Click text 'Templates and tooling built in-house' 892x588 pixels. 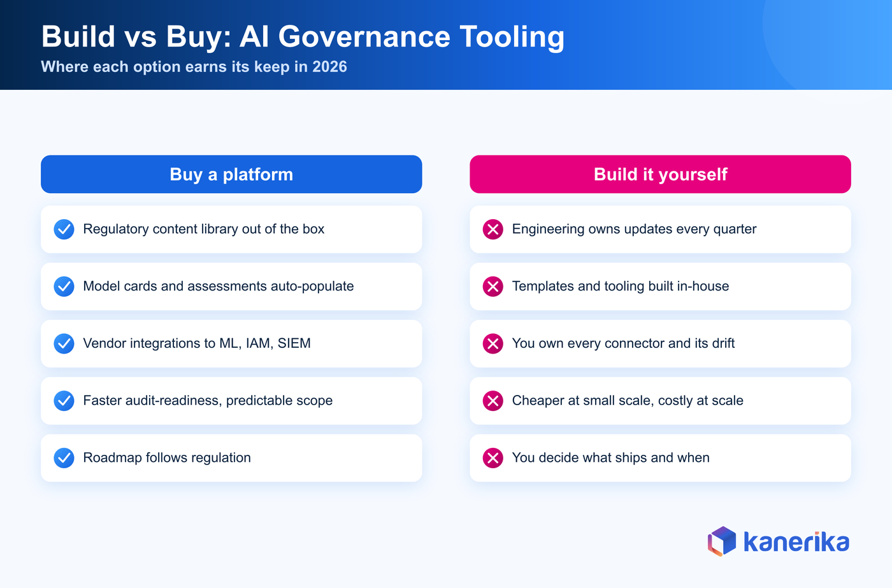coord(621,286)
